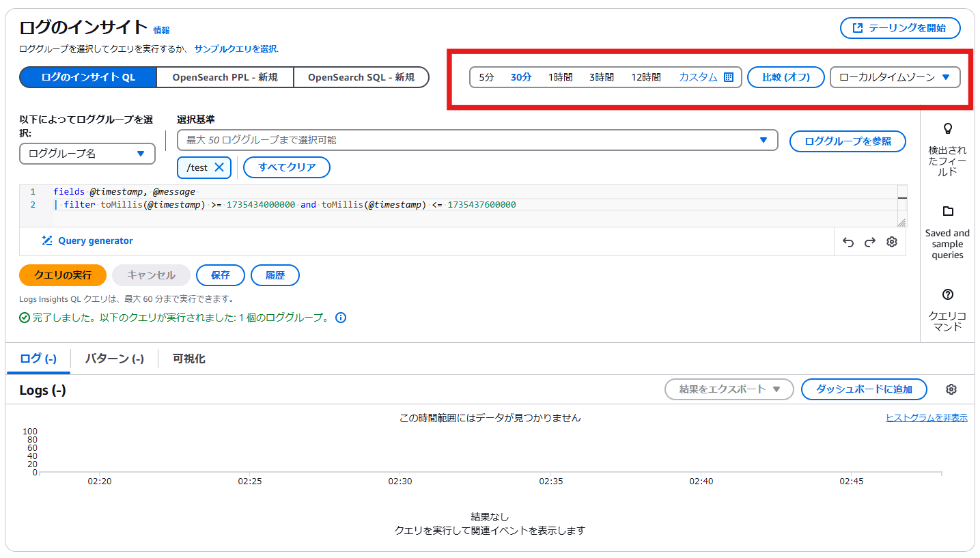
Task: Click すべてクリア to clear log groups
Action: point(287,167)
